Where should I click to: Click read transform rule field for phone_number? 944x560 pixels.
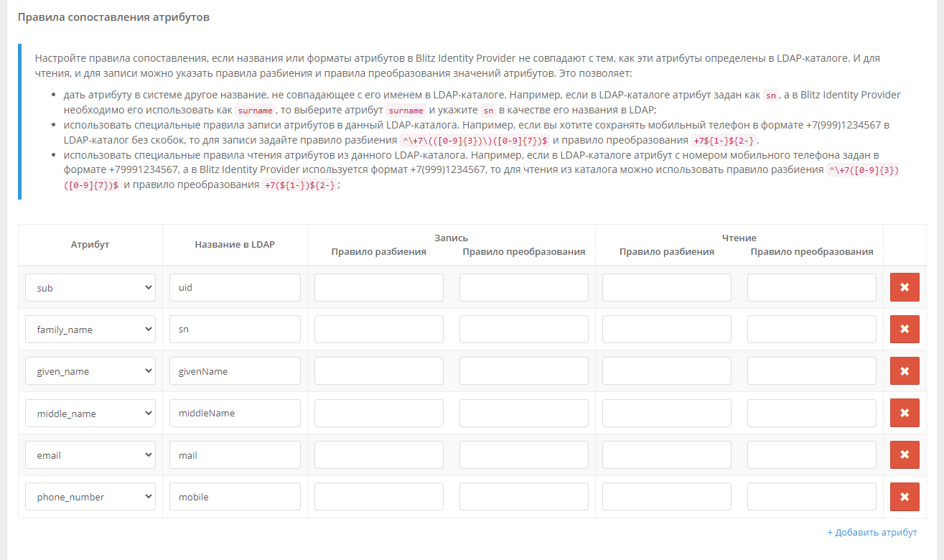[x=811, y=497]
